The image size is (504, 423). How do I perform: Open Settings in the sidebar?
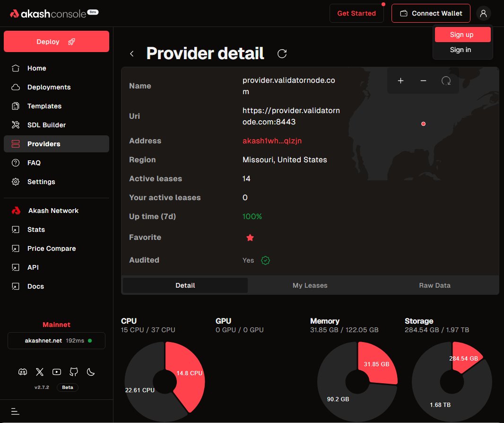(57, 182)
